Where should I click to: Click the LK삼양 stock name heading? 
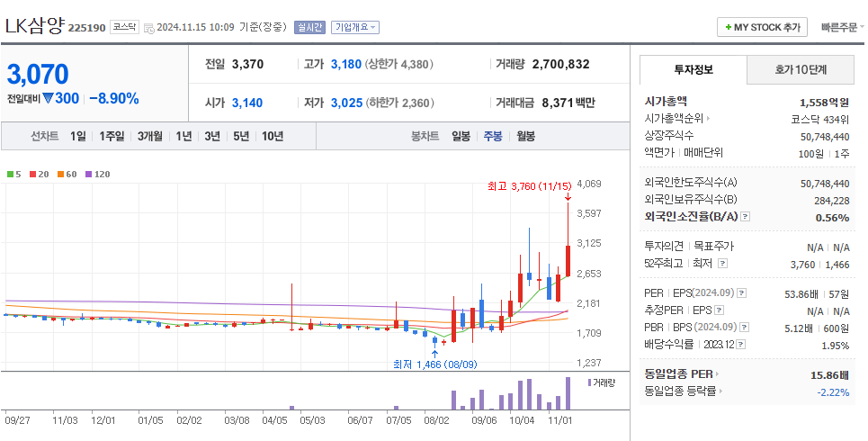pyautogui.click(x=35, y=25)
